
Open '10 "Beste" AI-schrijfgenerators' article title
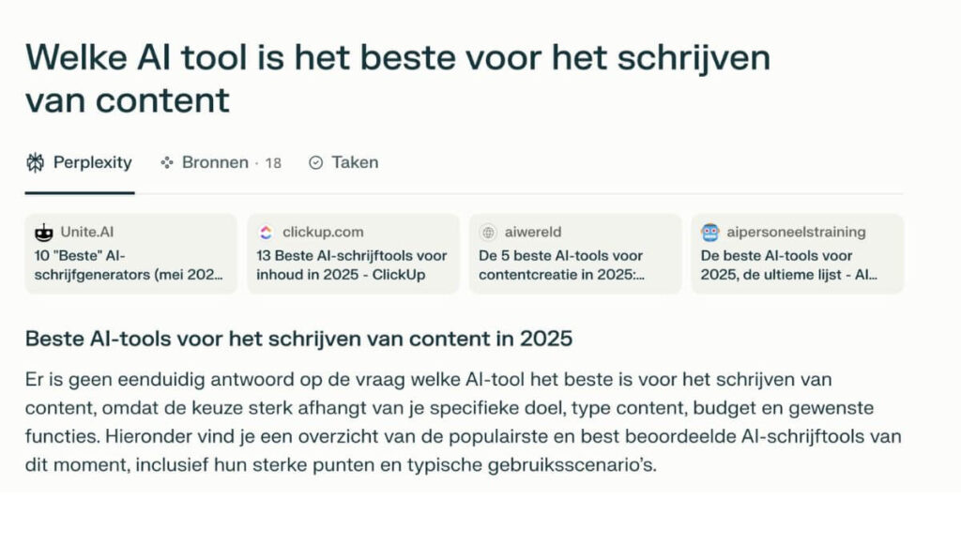(x=130, y=265)
